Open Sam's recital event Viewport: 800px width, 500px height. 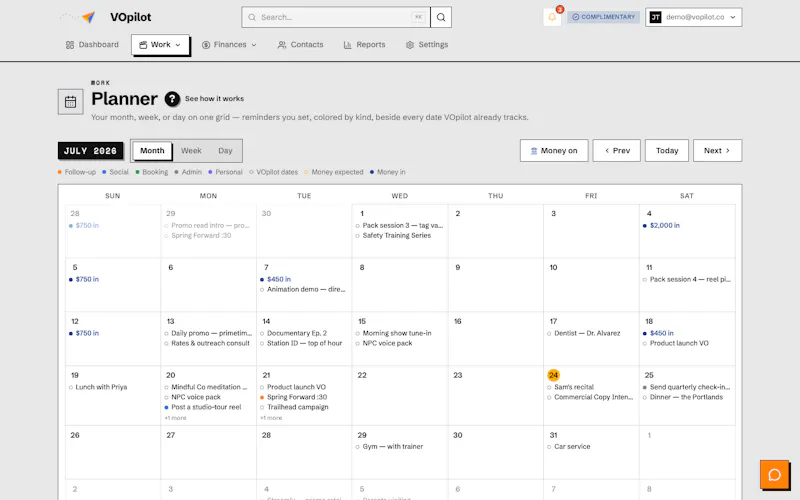click(x=570, y=387)
